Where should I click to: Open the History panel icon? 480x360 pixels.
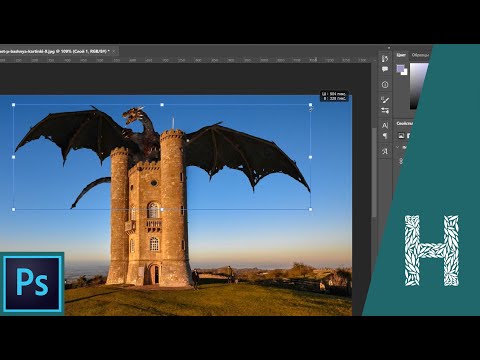(385, 59)
